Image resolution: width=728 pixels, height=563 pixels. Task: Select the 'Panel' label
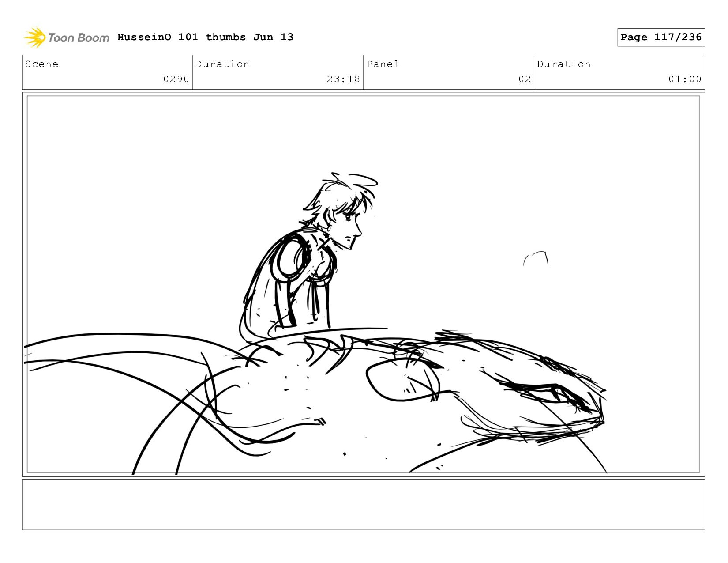coord(383,64)
